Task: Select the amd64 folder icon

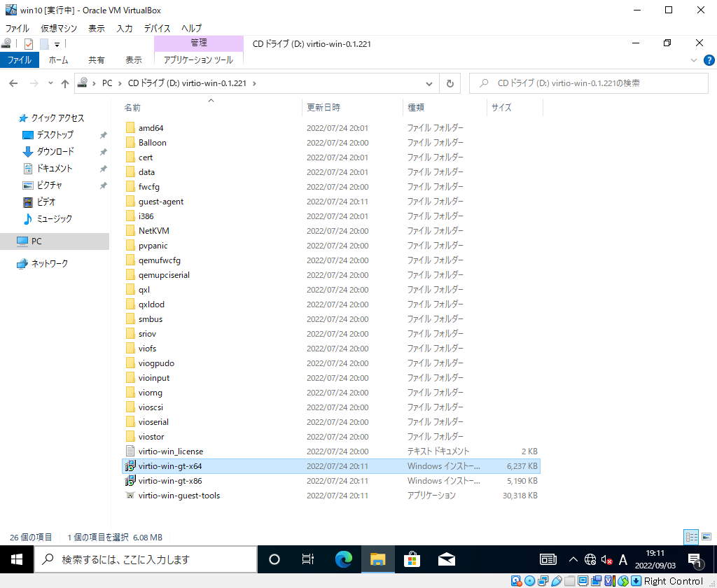Action: [x=130, y=128]
